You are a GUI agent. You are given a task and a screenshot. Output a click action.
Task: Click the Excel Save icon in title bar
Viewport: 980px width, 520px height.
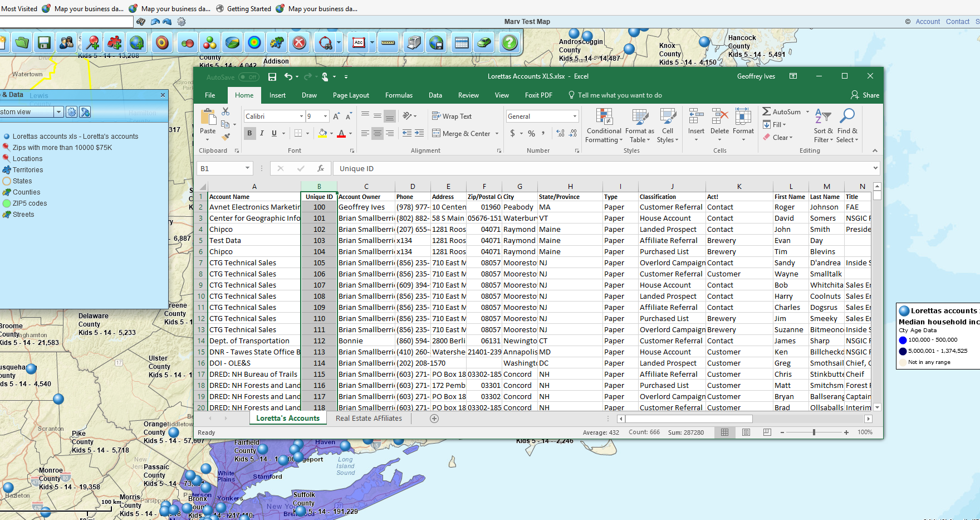pyautogui.click(x=272, y=76)
